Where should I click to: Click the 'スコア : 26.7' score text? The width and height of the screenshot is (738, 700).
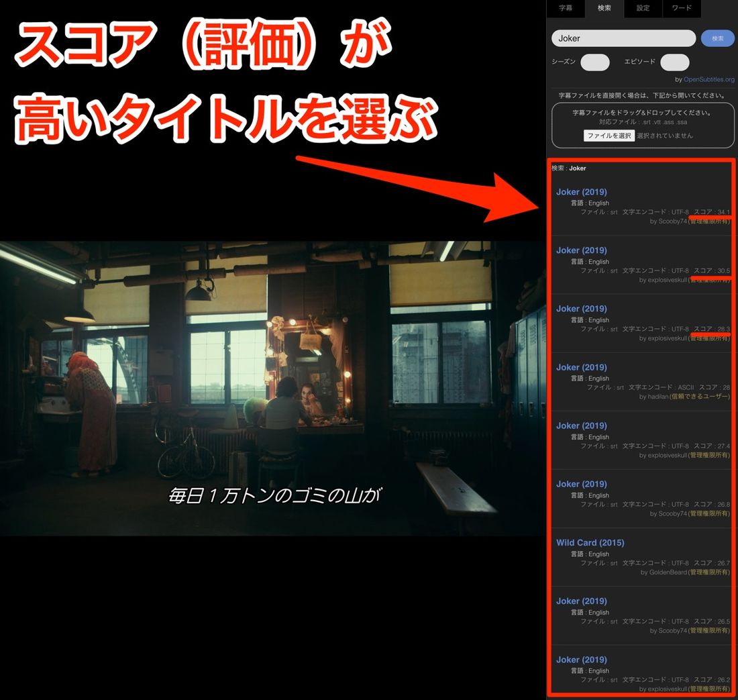pyautogui.click(x=712, y=563)
